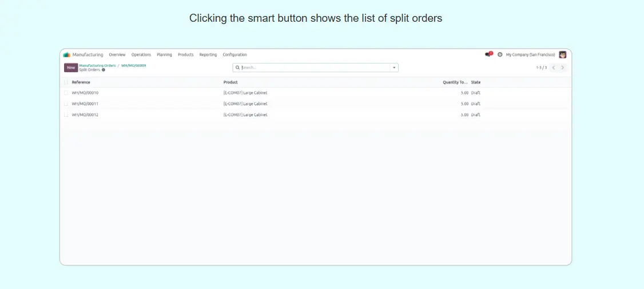This screenshot has width=644, height=289.
Task: Go to previous page with left arrow
Action: pyautogui.click(x=553, y=68)
